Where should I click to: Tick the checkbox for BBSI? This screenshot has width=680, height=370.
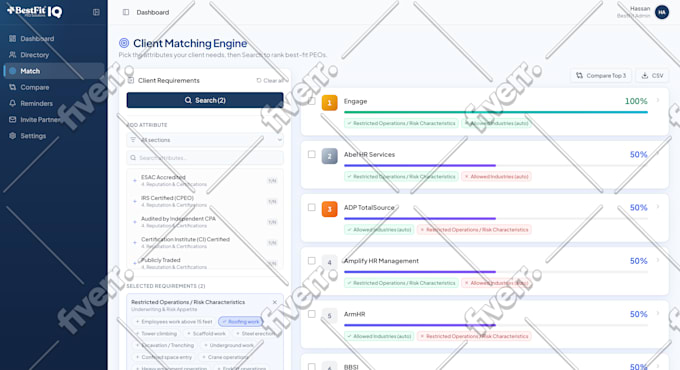(311, 367)
